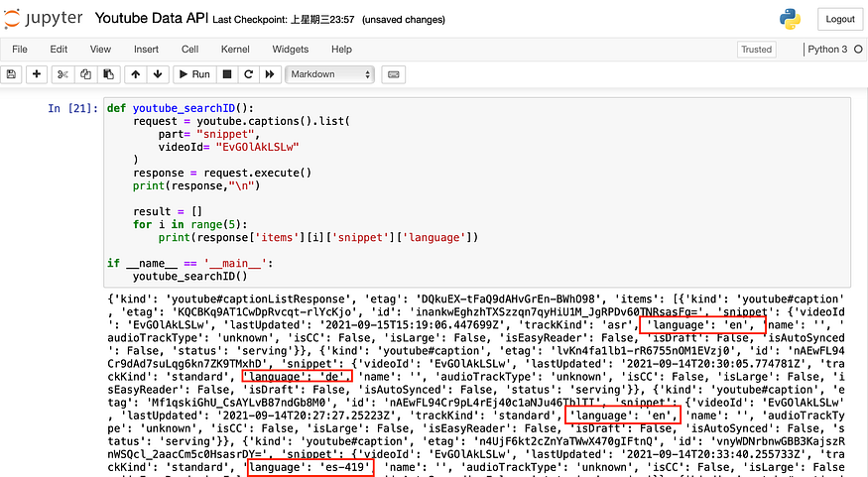The width and height of the screenshot is (868, 477).
Task: Restart the kernel with circular arrow
Action: 249,74
